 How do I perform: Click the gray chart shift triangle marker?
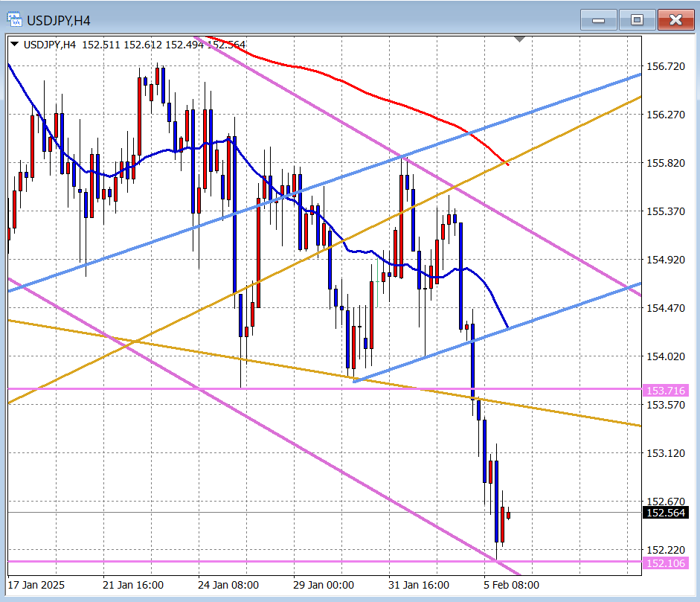pyautogui.click(x=519, y=39)
